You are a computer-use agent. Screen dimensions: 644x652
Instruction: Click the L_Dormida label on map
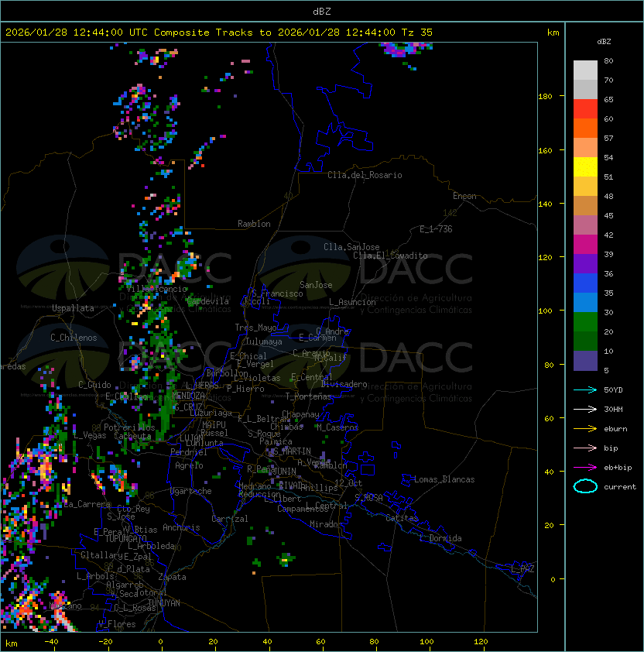(440, 538)
